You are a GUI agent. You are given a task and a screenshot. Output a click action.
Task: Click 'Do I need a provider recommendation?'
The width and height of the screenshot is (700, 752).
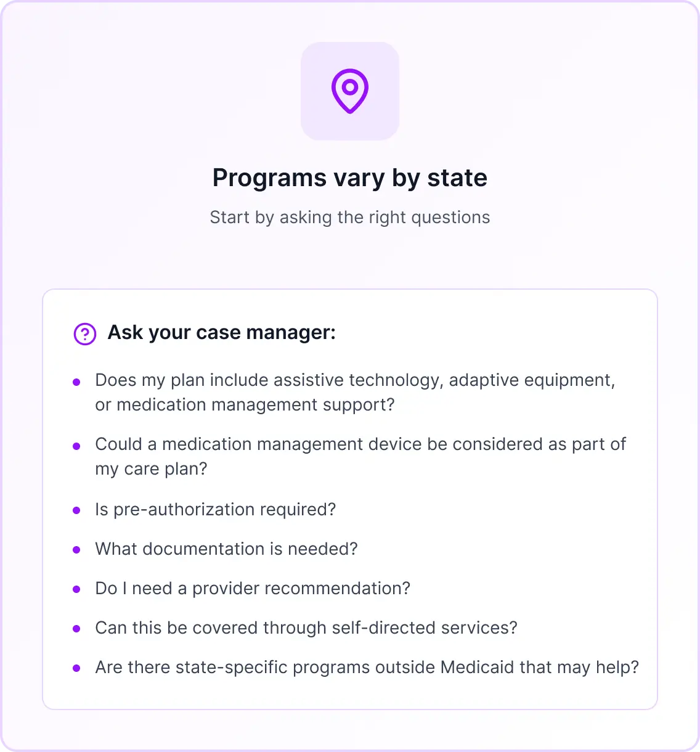point(253,589)
